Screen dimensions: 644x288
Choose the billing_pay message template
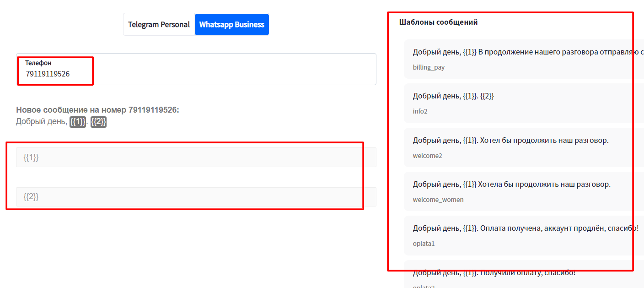(x=524, y=59)
